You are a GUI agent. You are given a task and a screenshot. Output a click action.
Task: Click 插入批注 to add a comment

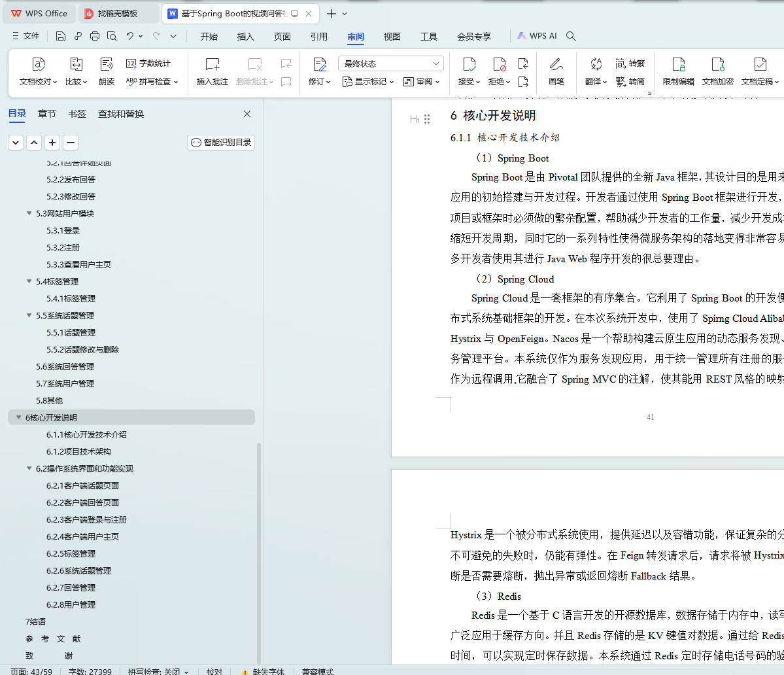(212, 71)
